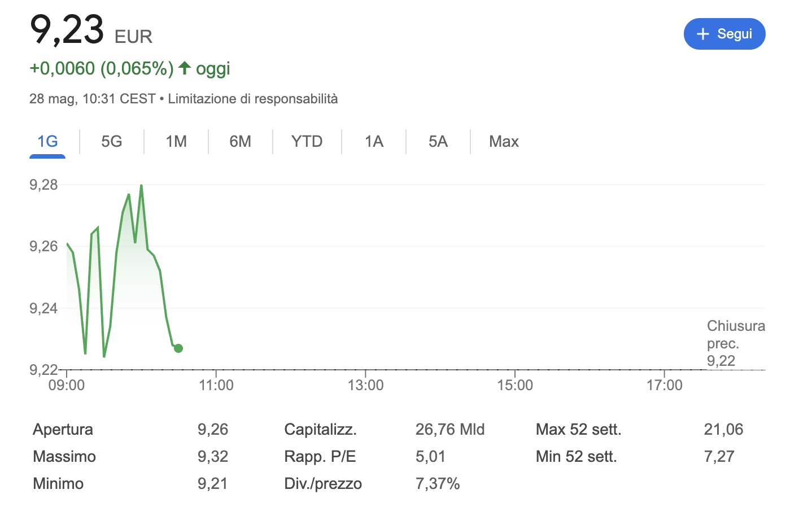Click the green current-price dot on the chart
Screen dimensions: 812x507
[178, 348]
